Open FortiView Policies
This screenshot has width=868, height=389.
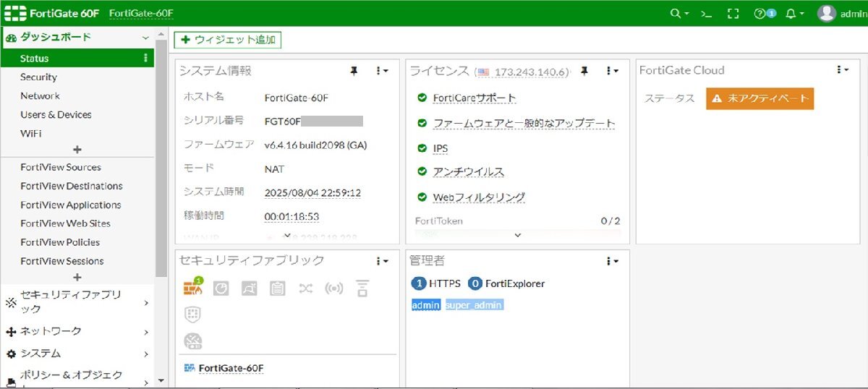(60, 242)
